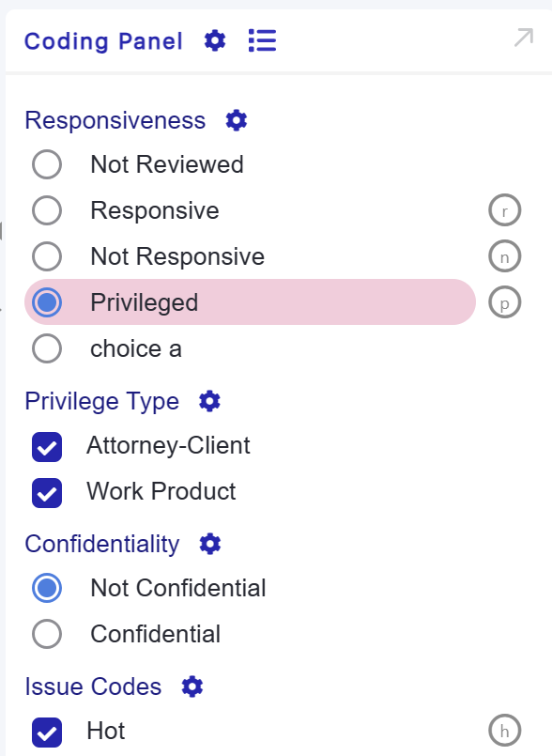
Task: Open the Confidentiality gear settings
Action: click(x=209, y=544)
